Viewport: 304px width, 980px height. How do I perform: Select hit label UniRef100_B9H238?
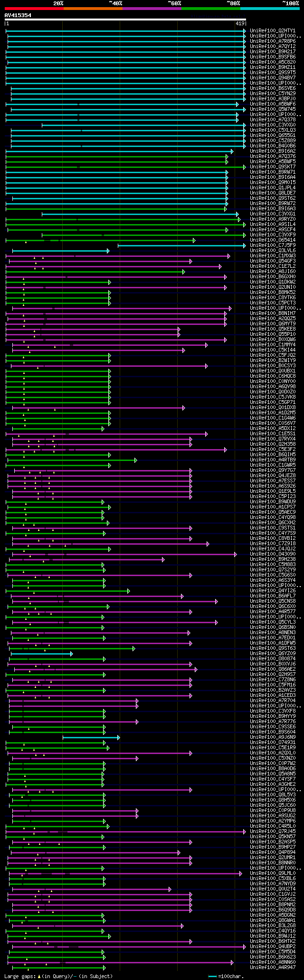click(273, 559)
